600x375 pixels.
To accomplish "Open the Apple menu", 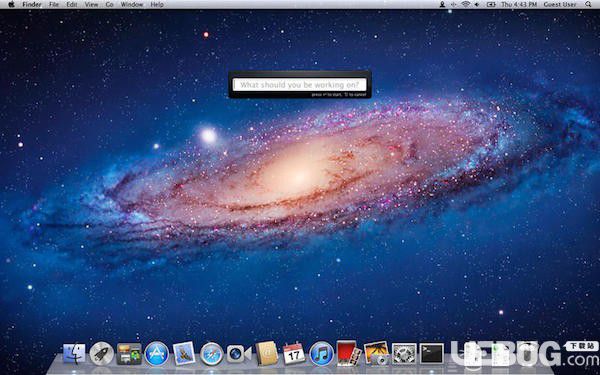I will click(11, 4).
